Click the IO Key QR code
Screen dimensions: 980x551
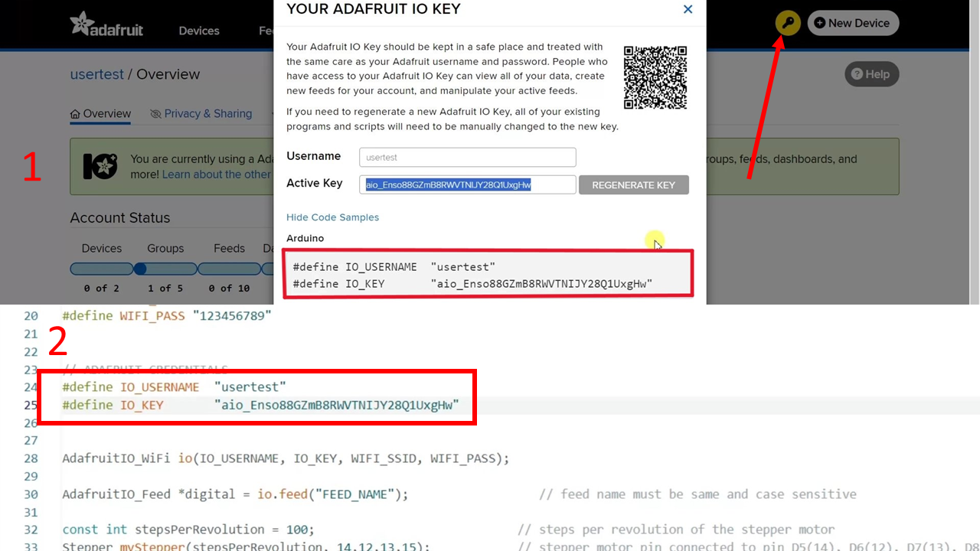[x=655, y=77]
